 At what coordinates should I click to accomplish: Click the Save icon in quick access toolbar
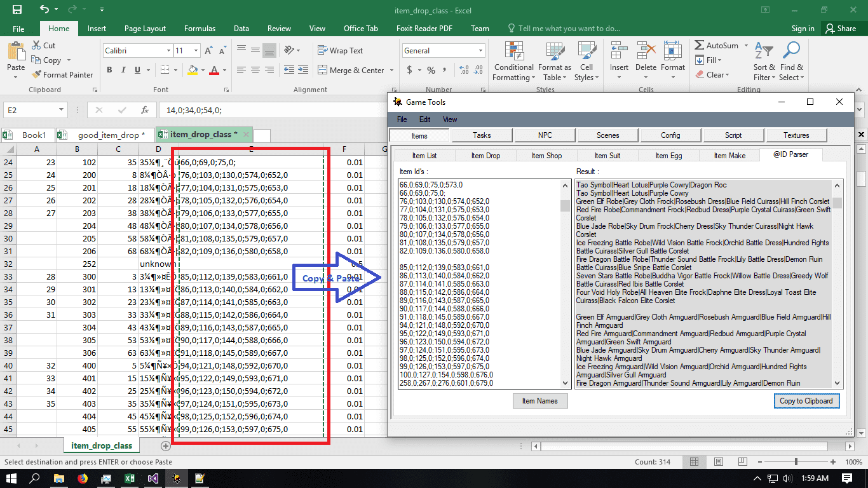[17, 10]
